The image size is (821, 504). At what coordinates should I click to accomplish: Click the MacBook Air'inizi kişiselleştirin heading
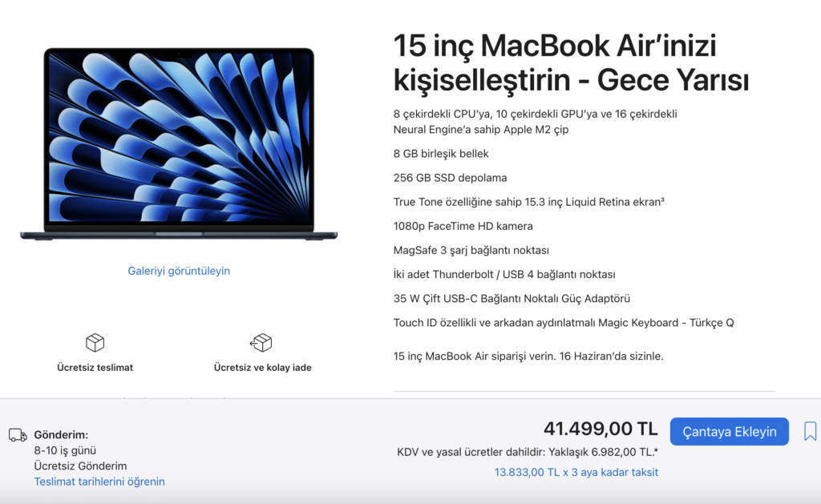(571, 62)
